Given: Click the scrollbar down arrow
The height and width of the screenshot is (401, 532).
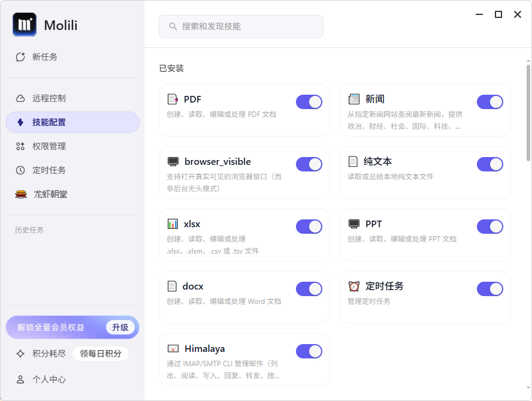Looking at the screenshot, I should click(x=528, y=387).
